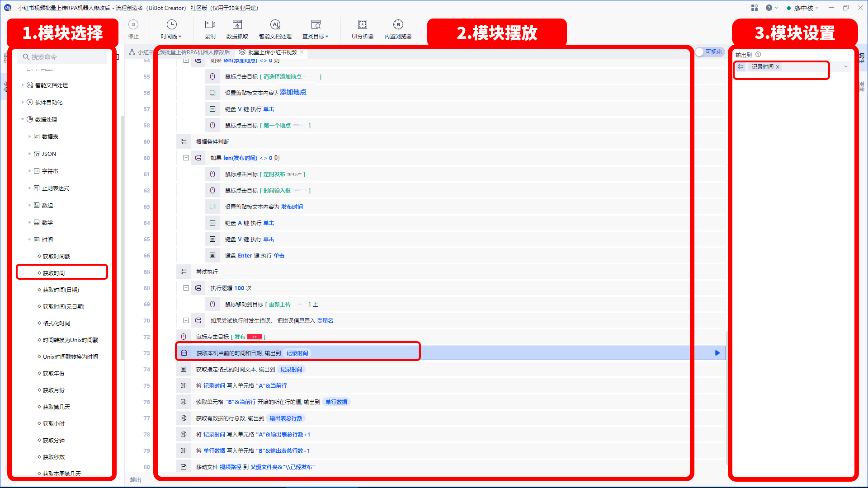
Task: Open the 时间线 timeline toolbar tool
Action: tap(171, 29)
